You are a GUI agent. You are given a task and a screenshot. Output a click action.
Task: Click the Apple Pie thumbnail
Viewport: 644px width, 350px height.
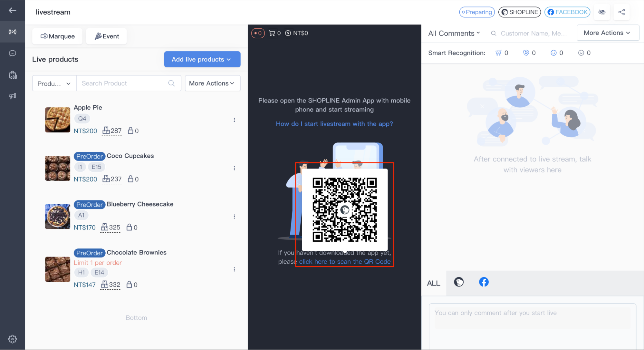tap(58, 120)
